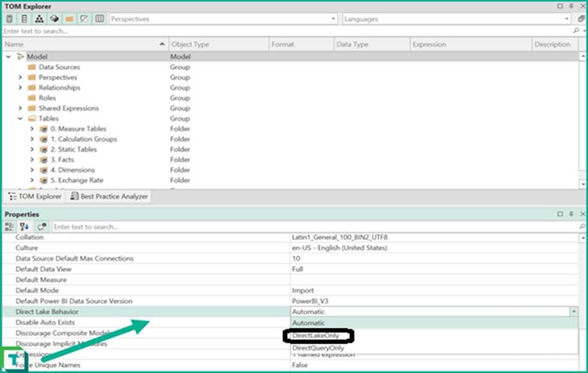Click the Expression column header
Image resolution: width=588 pixels, height=373 pixels.
471,44
